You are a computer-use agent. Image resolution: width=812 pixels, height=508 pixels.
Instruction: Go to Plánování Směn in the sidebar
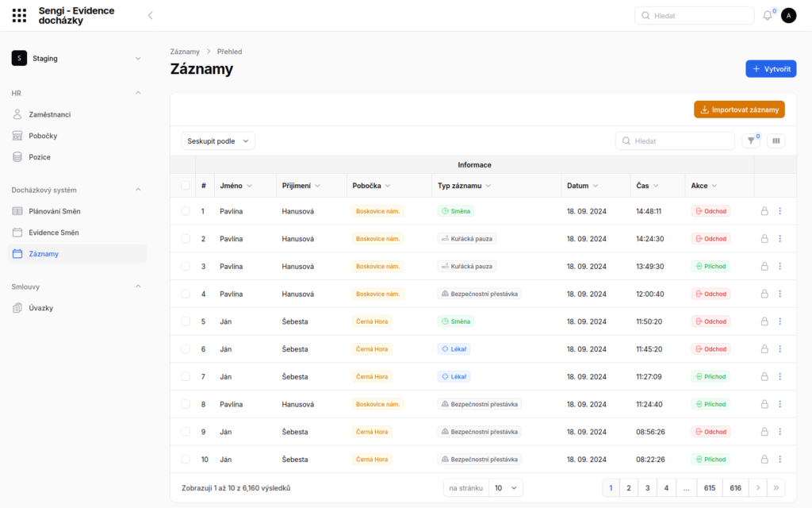55,211
